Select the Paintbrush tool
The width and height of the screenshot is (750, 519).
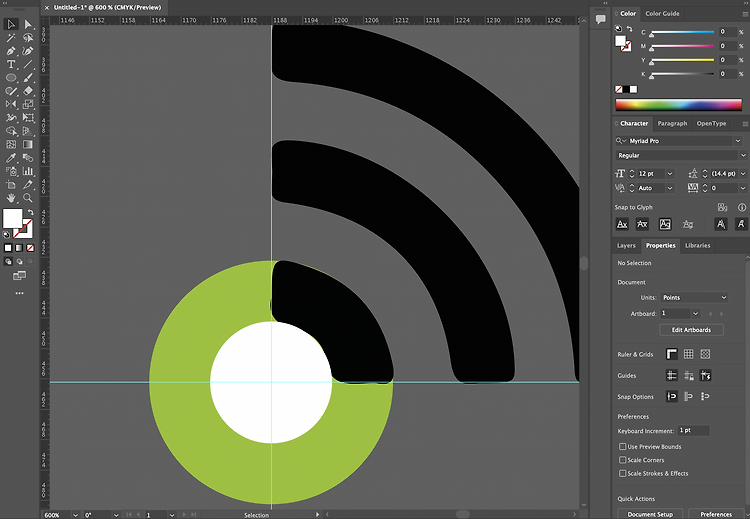[x=28, y=77]
